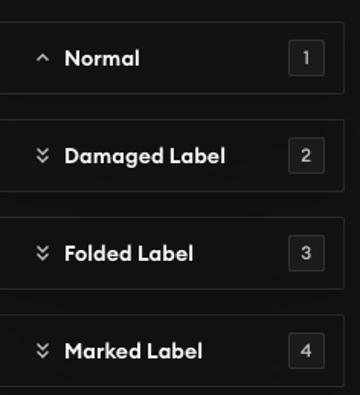Click empty space inside Folded Label card
Viewport: 360px width, 395px height.
tap(240, 253)
